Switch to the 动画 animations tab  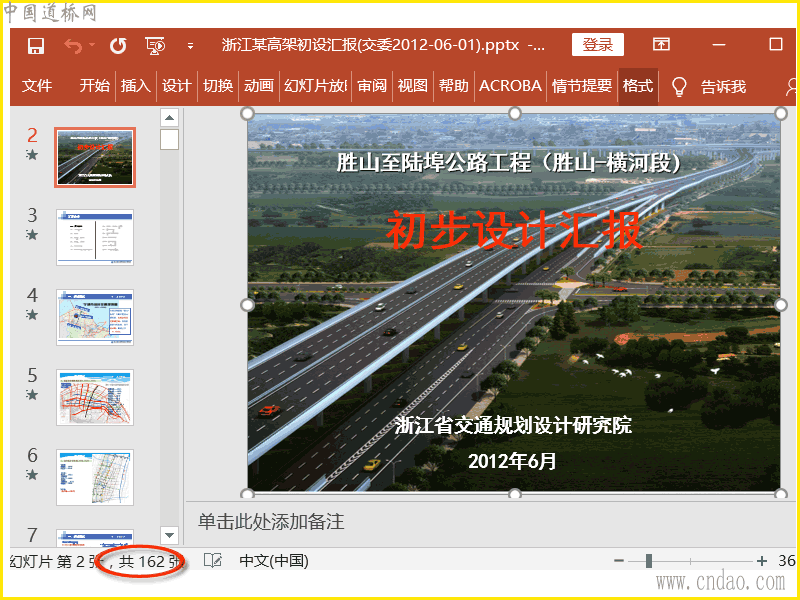(259, 86)
